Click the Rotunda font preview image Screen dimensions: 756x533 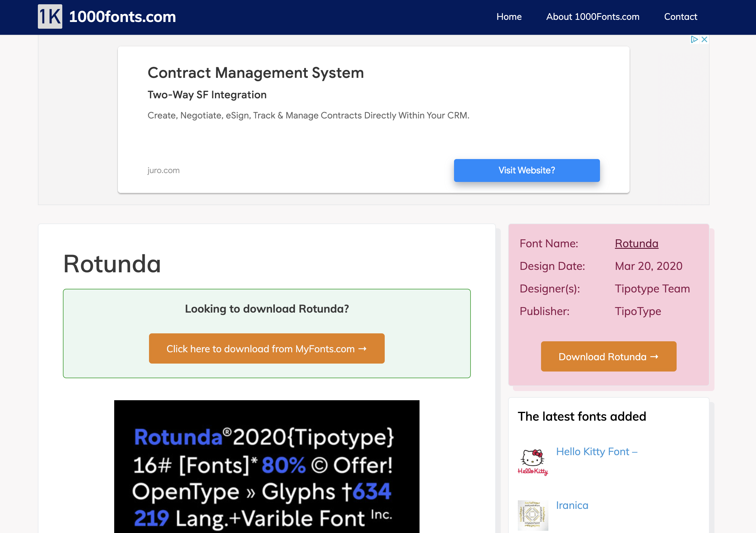(267, 466)
